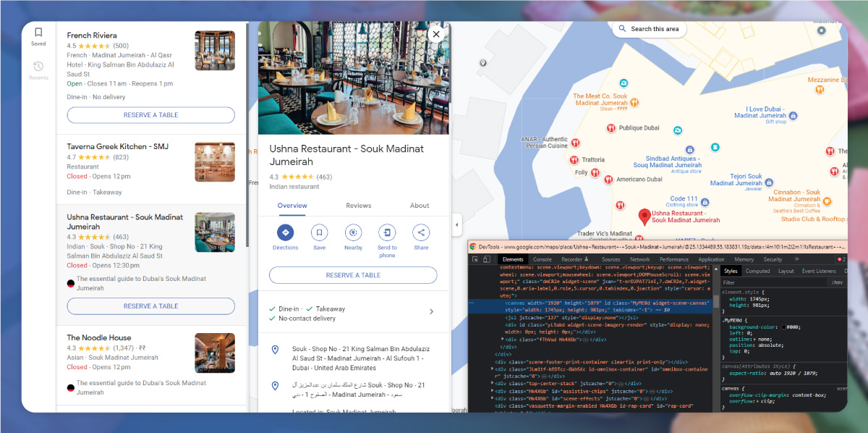Click the red Ushna Restaurant map pin
Viewport: 868px width, 433px height.
click(644, 216)
